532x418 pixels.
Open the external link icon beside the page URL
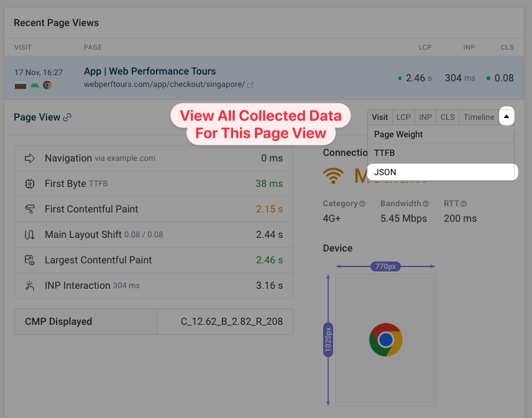[250, 84]
